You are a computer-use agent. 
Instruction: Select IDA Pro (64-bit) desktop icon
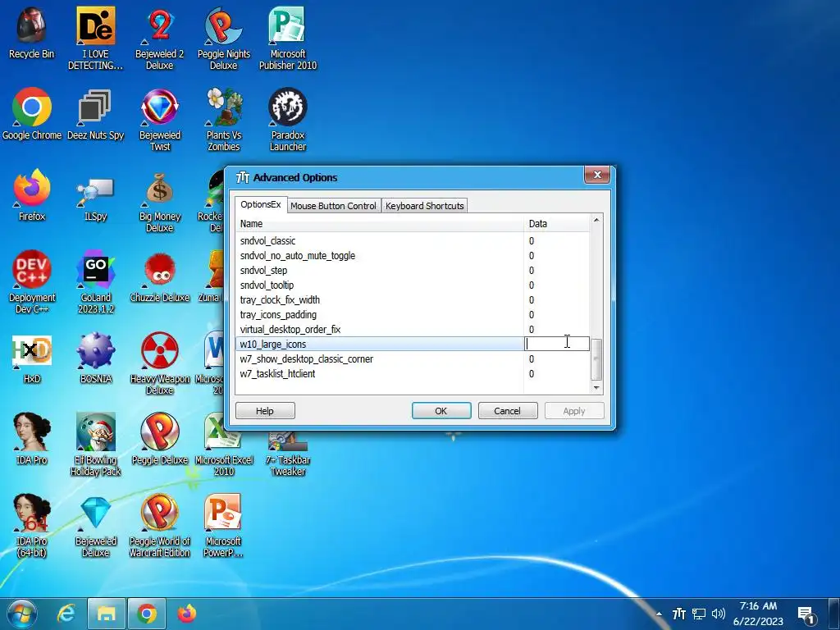click(x=32, y=526)
